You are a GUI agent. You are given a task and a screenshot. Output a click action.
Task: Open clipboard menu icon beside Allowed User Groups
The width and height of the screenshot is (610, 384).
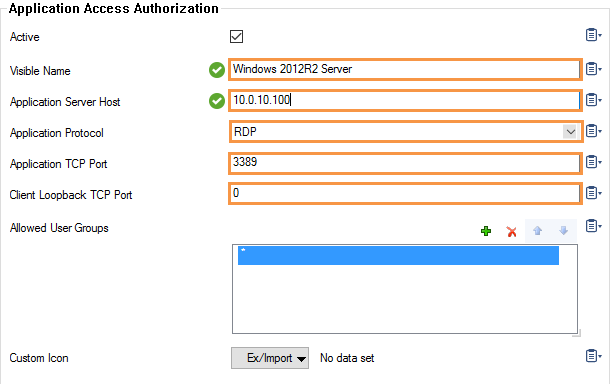pos(593,226)
